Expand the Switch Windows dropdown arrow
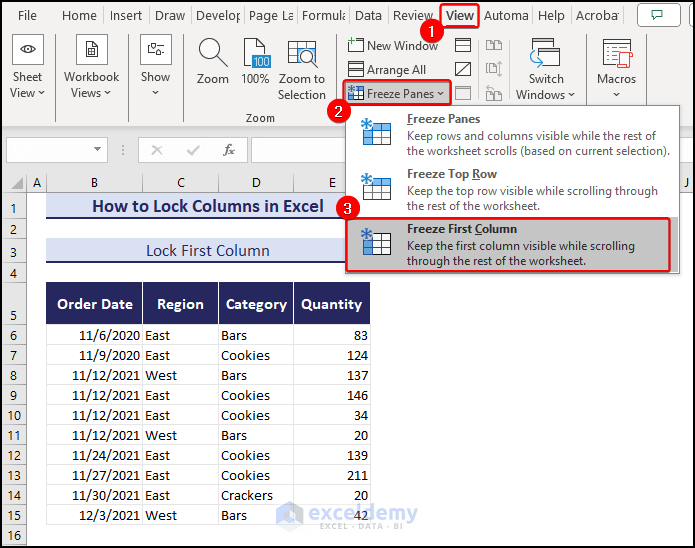 [x=571, y=94]
